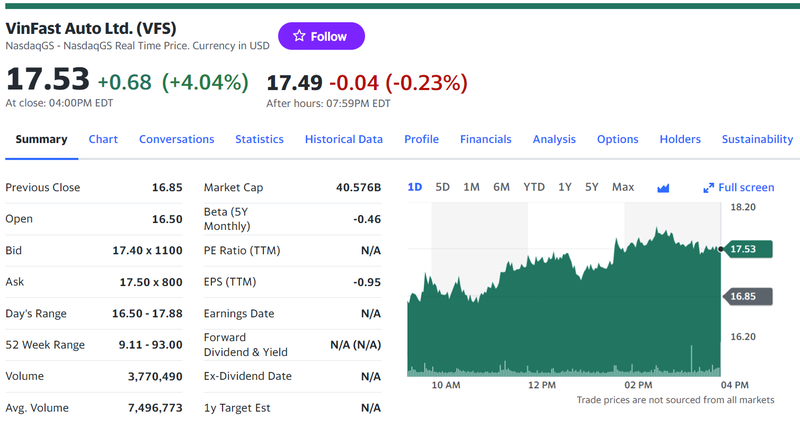
Task: Click the star Follow button
Action: (321, 36)
